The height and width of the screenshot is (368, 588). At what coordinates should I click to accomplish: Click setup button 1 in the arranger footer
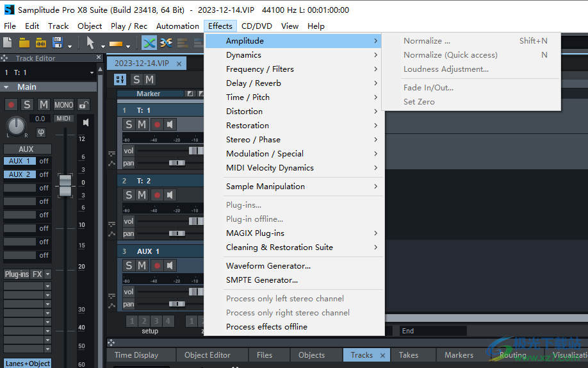pyautogui.click(x=131, y=321)
